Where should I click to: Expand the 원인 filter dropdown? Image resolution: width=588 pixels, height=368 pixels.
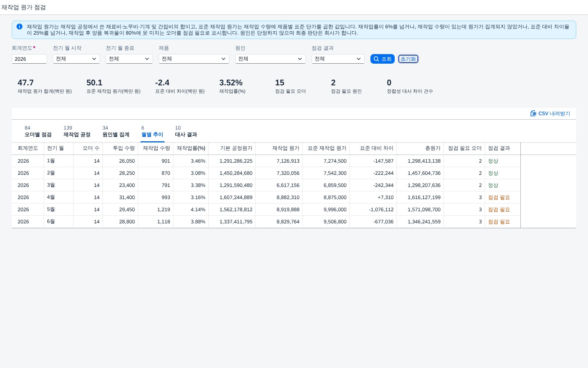click(x=270, y=59)
